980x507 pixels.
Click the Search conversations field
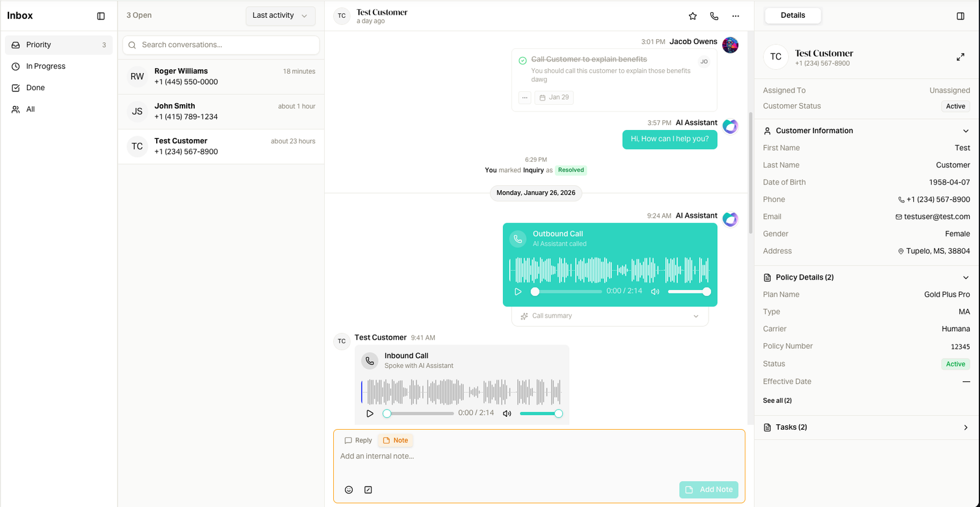[x=221, y=45]
